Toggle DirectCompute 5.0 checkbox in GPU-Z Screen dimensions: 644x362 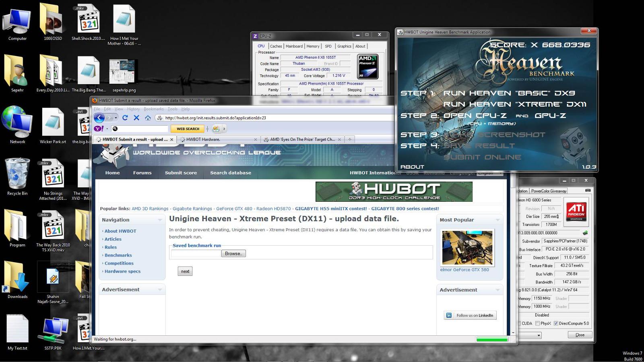point(556,323)
